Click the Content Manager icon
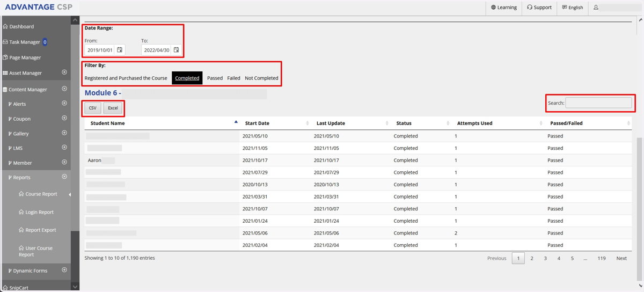644x292 pixels. click(x=5, y=90)
